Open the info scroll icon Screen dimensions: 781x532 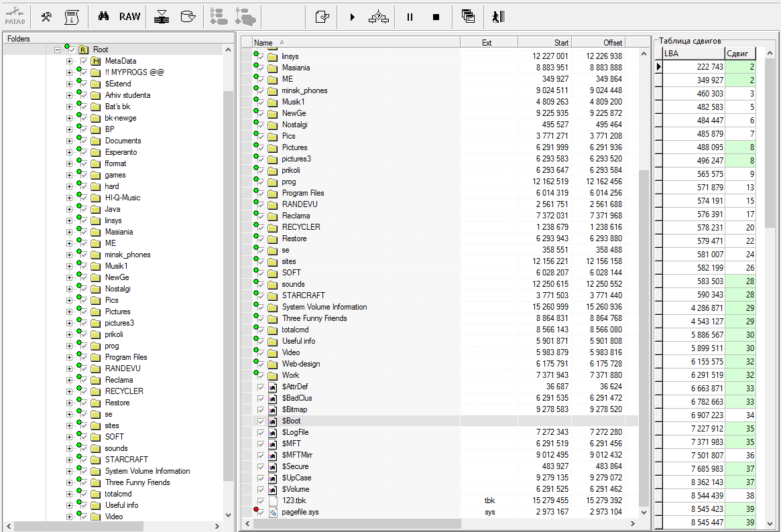point(72,17)
